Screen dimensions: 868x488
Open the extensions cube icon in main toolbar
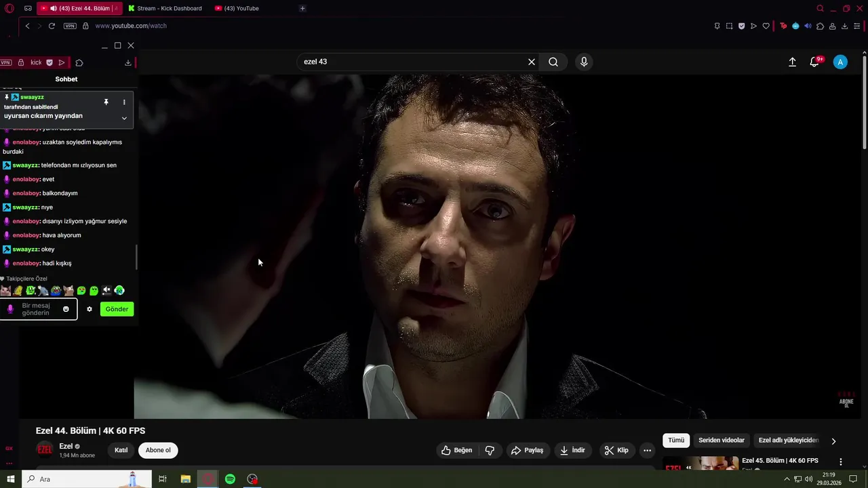pyautogui.click(x=820, y=26)
